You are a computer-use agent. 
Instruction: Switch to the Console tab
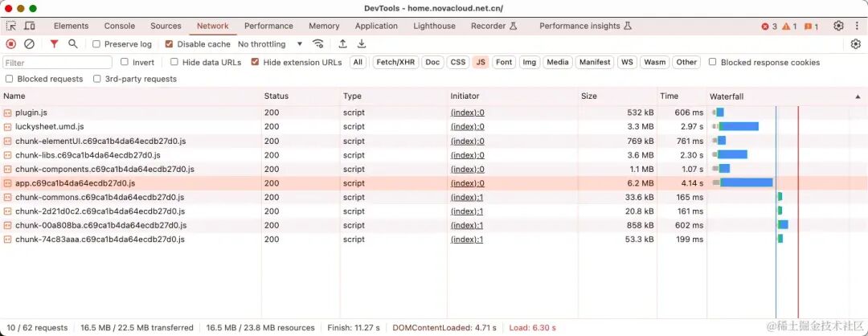click(120, 26)
